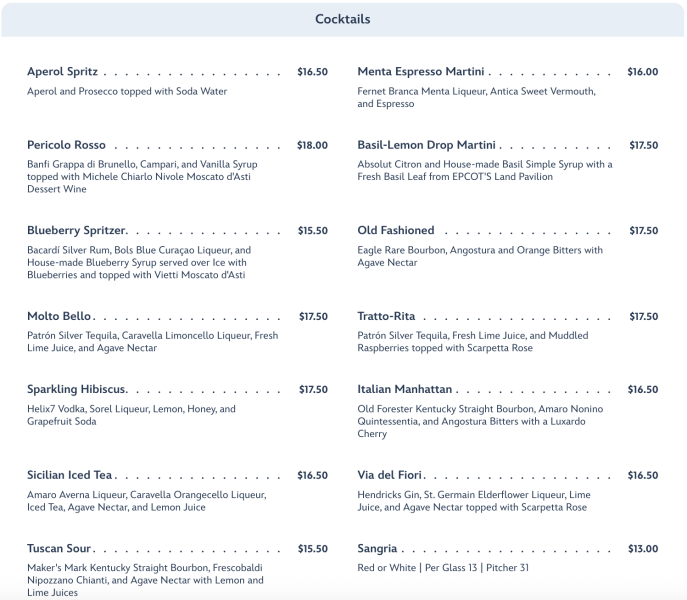Select the Sparkling Hibiscus heading

click(x=76, y=390)
